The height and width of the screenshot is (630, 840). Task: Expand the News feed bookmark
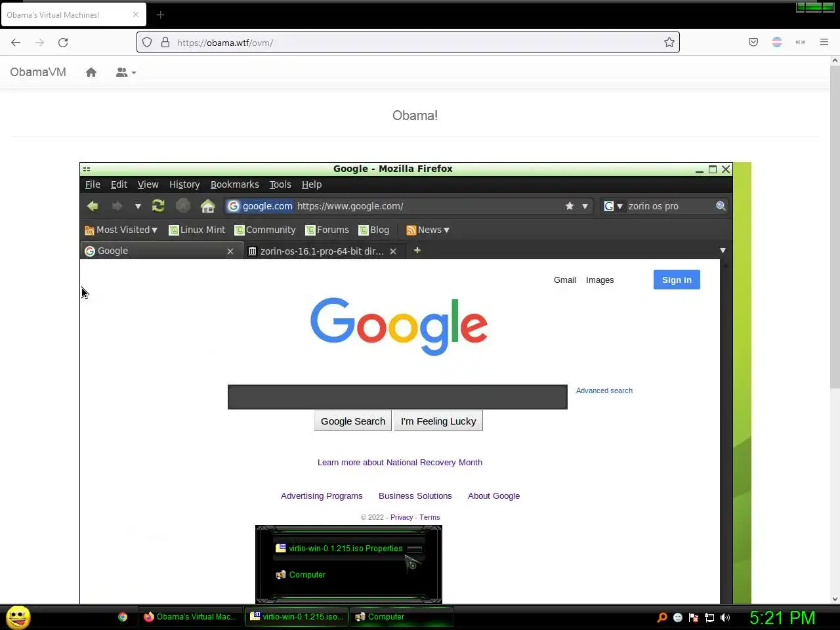pyautogui.click(x=428, y=230)
